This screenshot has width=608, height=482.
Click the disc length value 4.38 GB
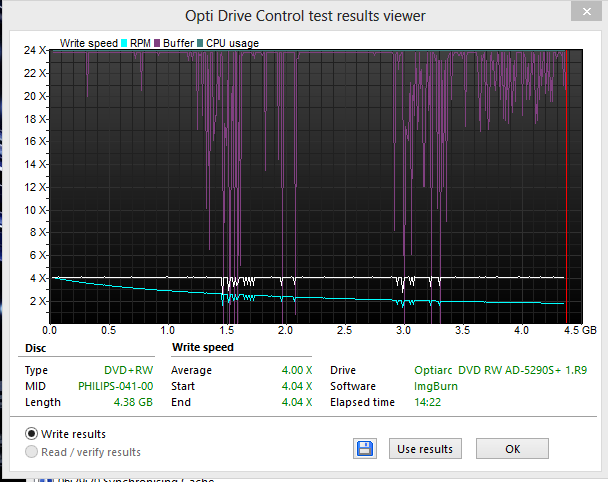click(133, 402)
